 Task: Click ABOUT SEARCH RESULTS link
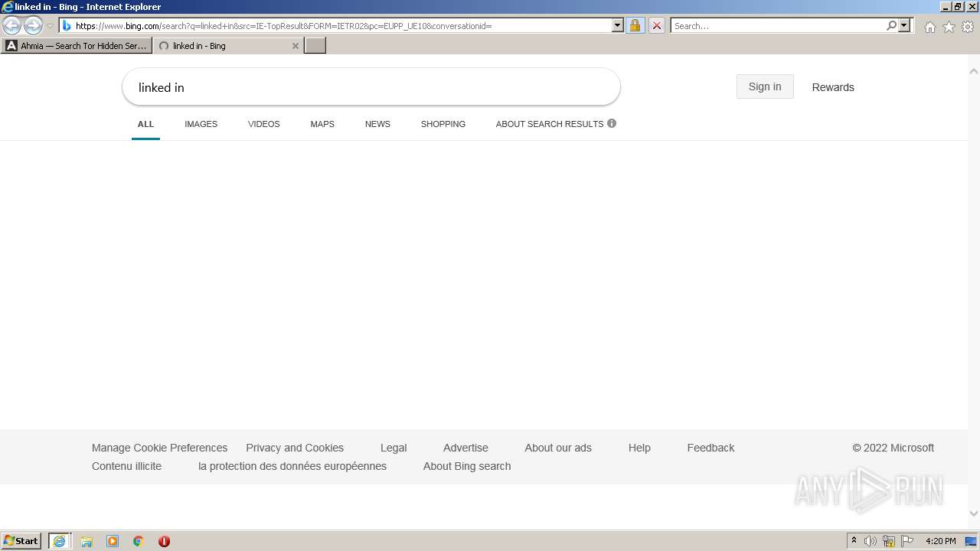550,124
